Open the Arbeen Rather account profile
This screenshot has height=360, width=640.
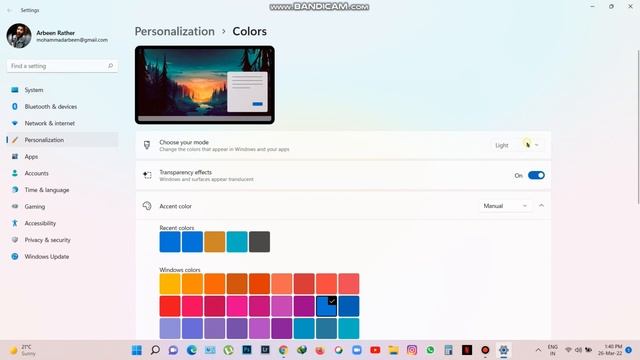click(x=57, y=36)
